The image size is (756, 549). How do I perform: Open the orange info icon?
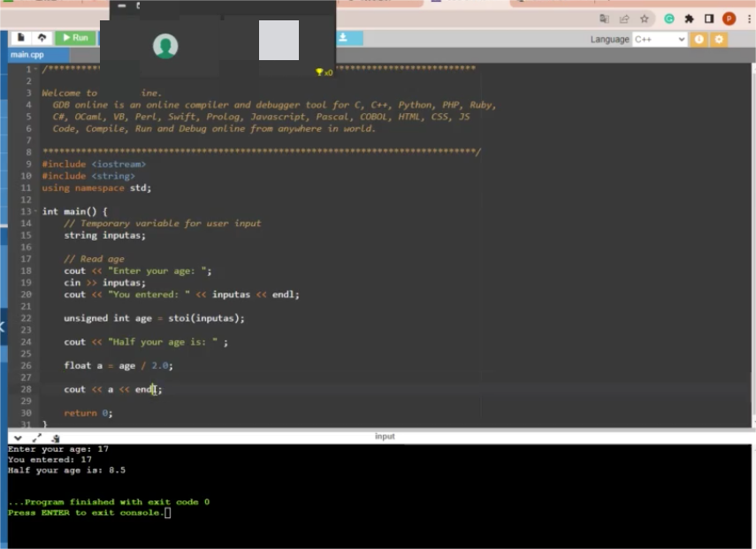699,39
